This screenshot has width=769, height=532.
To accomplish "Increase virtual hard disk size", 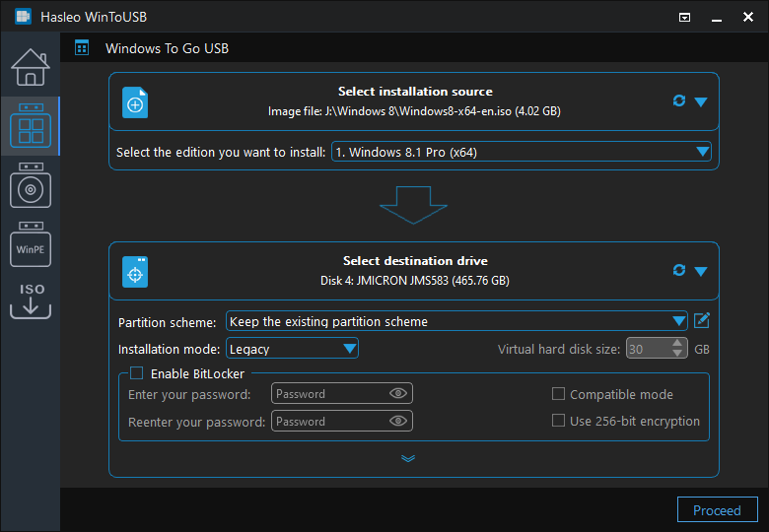I will (677, 344).
